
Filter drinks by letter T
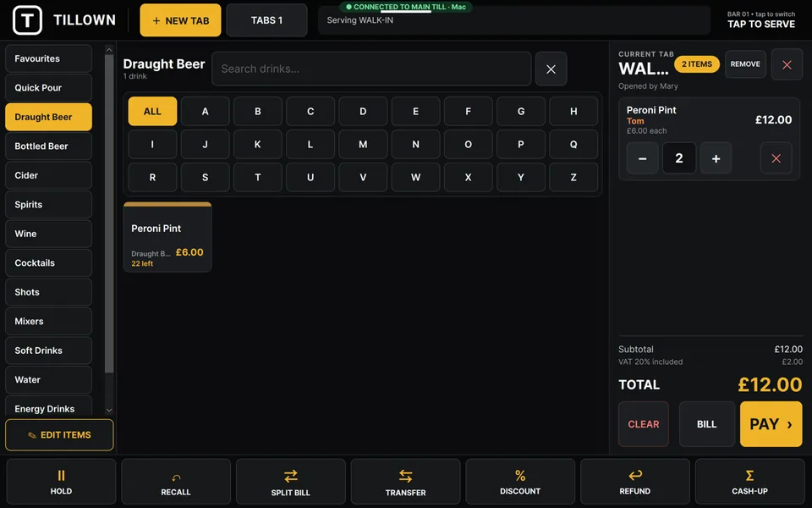(258, 177)
